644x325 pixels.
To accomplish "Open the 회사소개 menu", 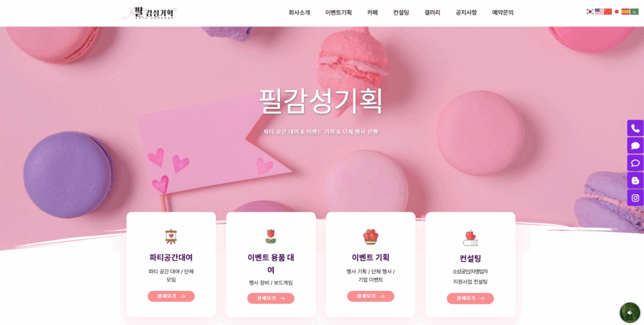I will (299, 13).
